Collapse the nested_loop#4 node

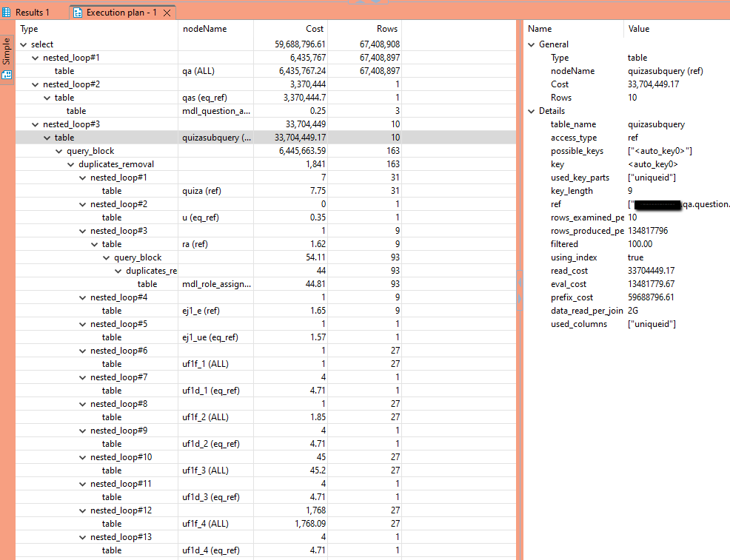pyautogui.click(x=83, y=297)
